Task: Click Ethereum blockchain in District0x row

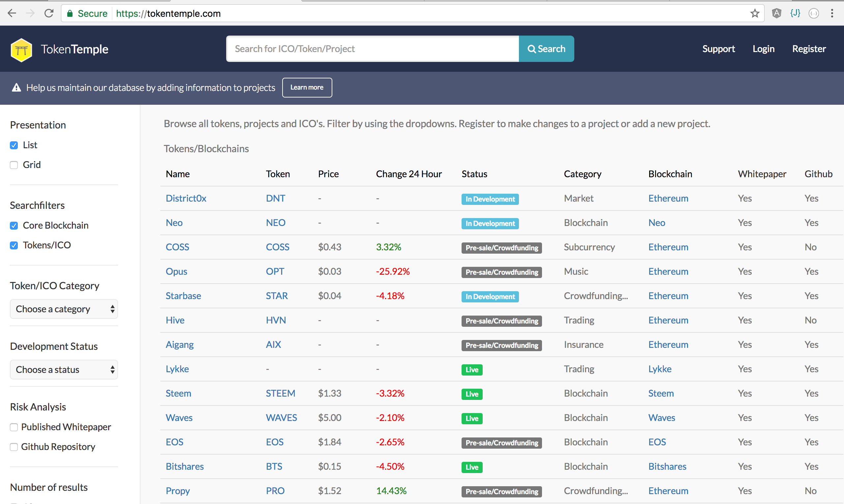Action: coord(668,198)
